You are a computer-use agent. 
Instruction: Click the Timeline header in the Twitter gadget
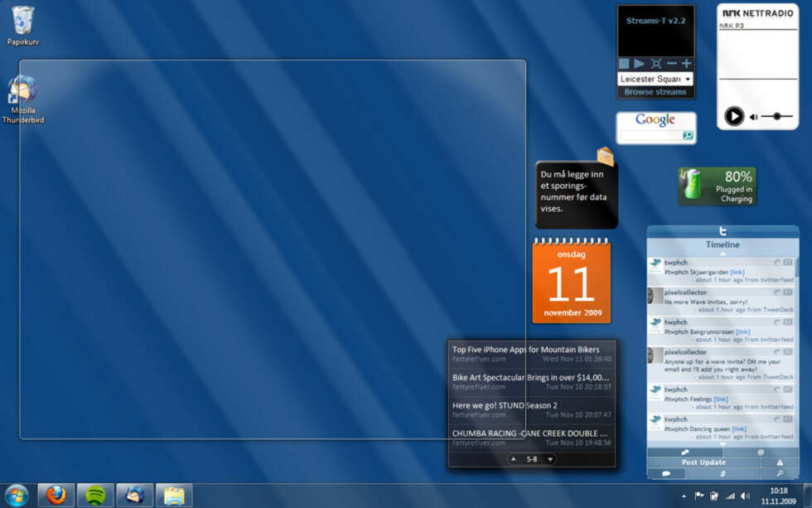click(723, 244)
